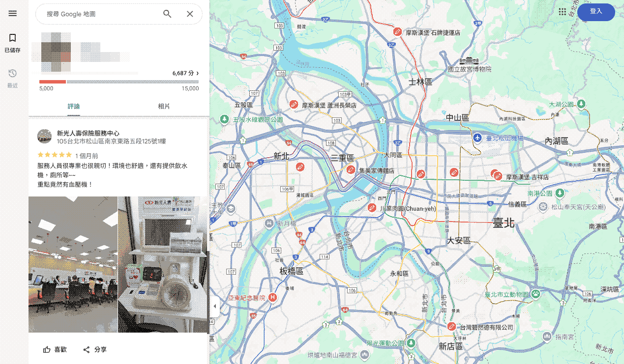Image resolution: width=624 pixels, height=364 pixels.
Task: Click the 登入 sign-in button
Action: click(x=595, y=11)
